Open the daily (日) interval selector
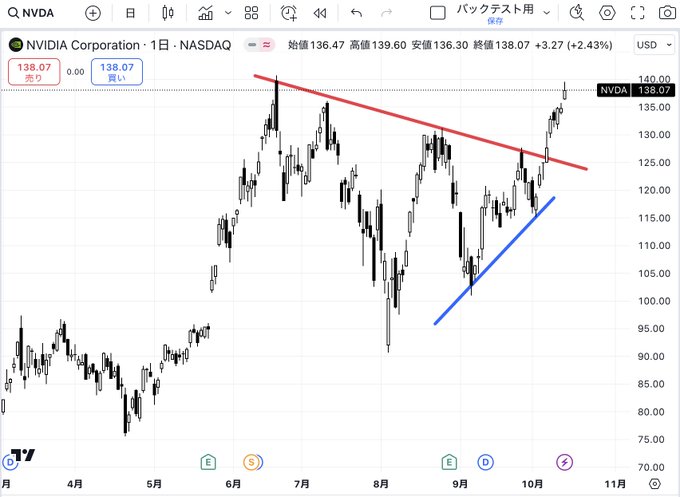The height and width of the screenshot is (497, 680). pyautogui.click(x=130, y=13)
